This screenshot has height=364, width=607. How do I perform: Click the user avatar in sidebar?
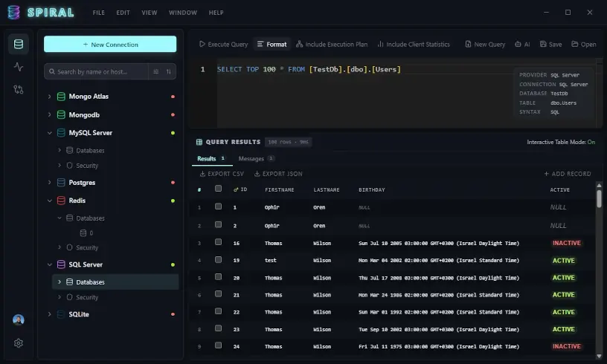click(18, 320)
